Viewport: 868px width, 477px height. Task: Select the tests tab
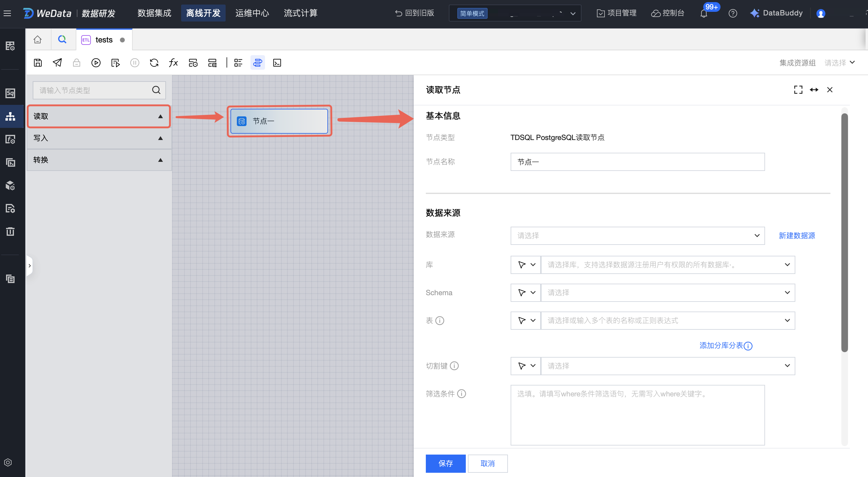click(104, 40)
